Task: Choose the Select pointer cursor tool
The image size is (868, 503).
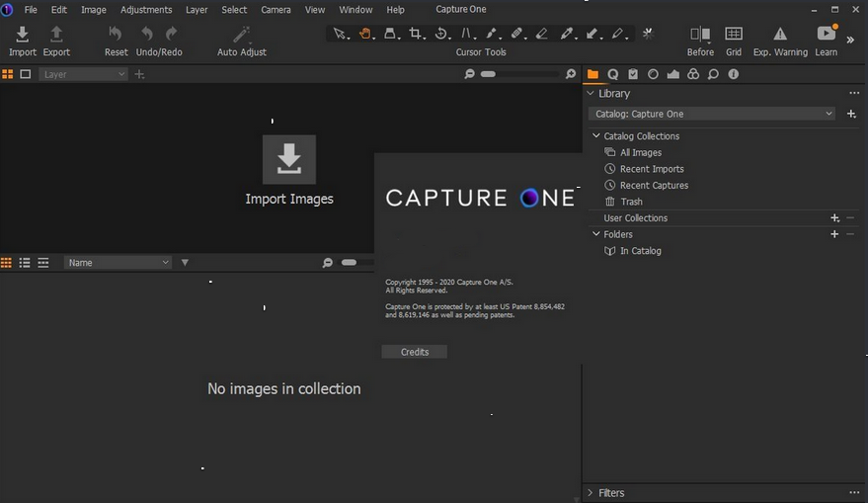Action: (340, 34)
